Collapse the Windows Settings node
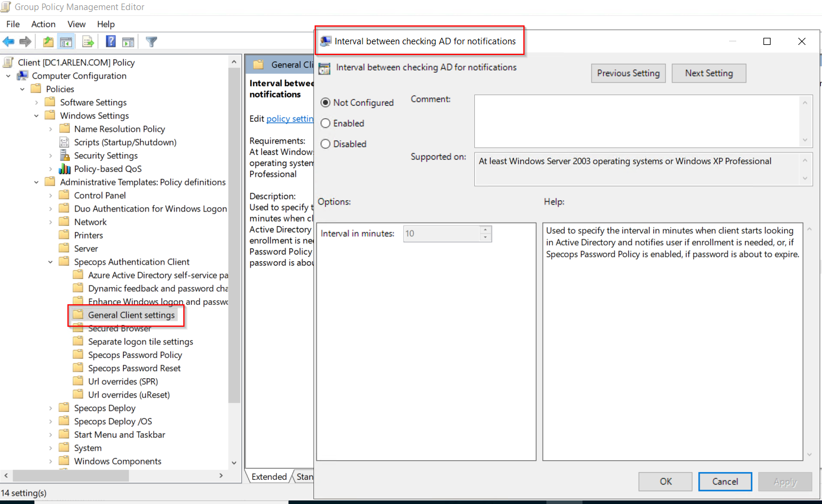 click(37, 116)
